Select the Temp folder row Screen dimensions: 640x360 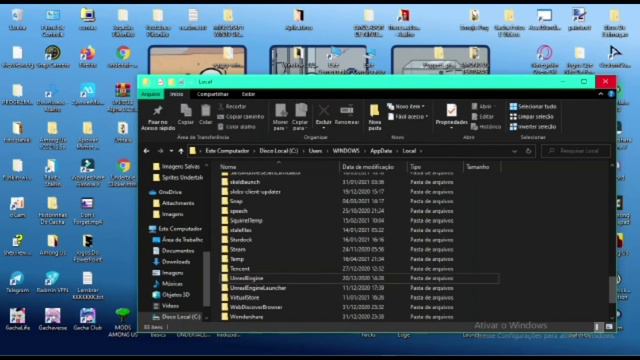click(x=359, y=259)
